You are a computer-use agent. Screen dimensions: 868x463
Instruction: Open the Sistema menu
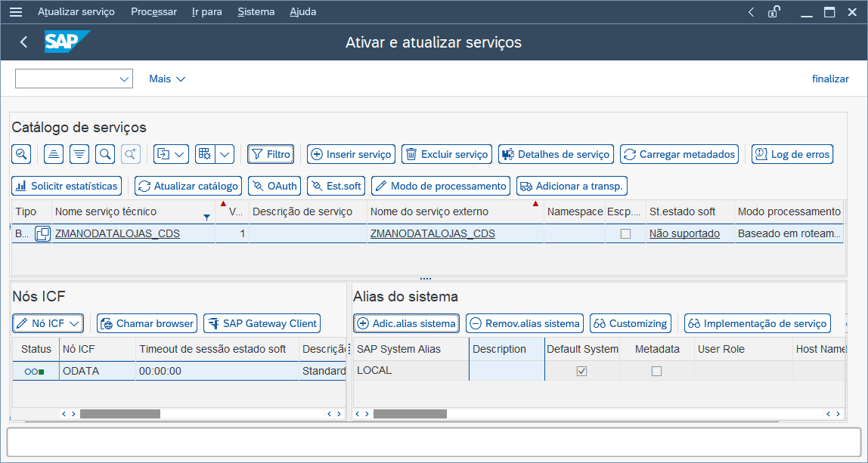pyautogui.click(x=256, y=12)
